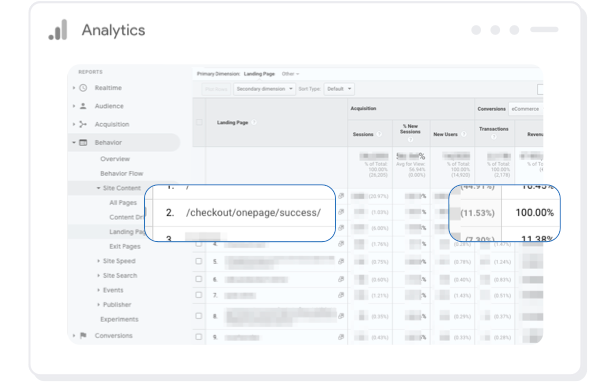Check the checkbox for row 6

pos(199,279)
